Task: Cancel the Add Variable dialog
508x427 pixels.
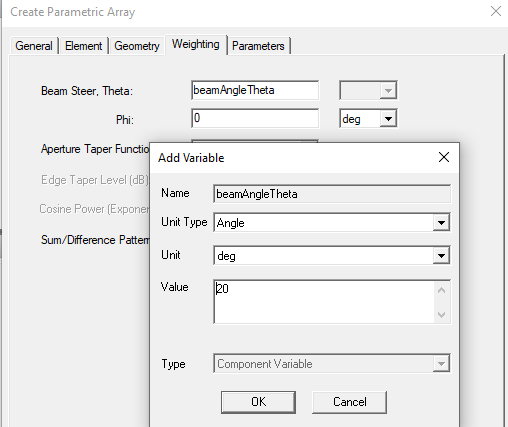Action: 349,402
